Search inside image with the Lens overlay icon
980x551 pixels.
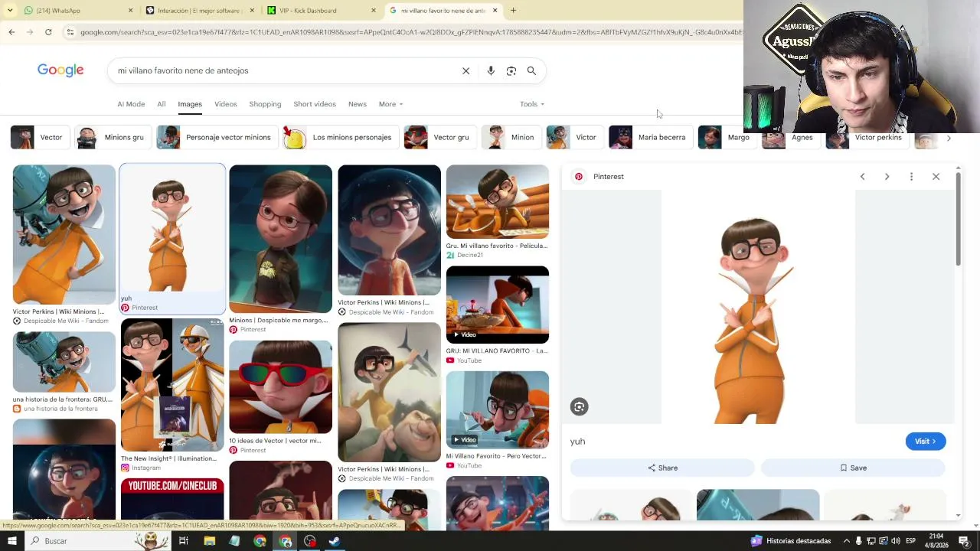[x=579, y=407]
